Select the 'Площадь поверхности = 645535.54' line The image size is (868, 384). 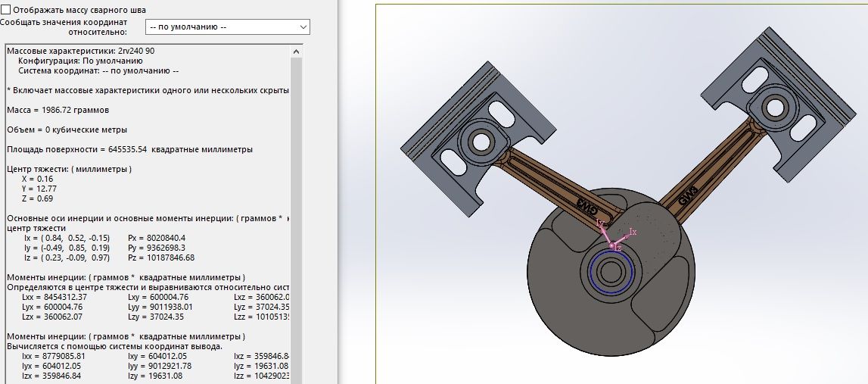pos(129,150)
